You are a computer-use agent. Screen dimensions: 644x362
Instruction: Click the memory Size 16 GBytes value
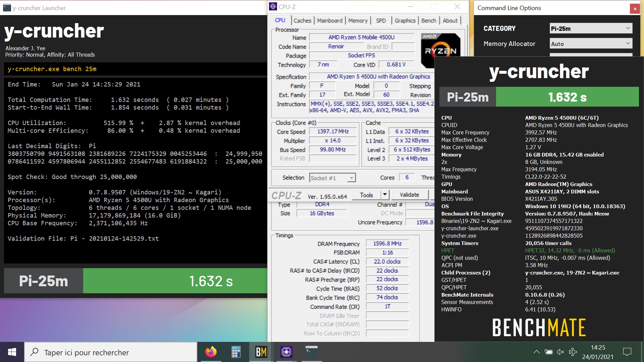[x=322, y=214]
